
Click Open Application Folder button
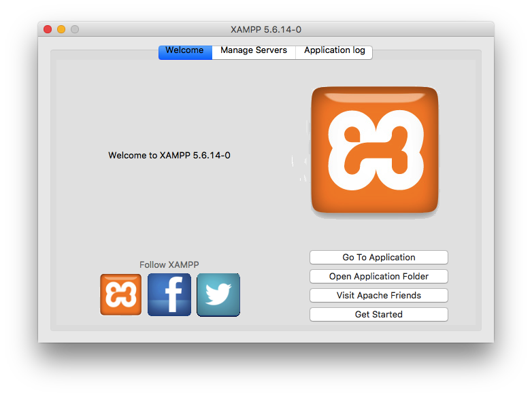[x=379, y=276]
